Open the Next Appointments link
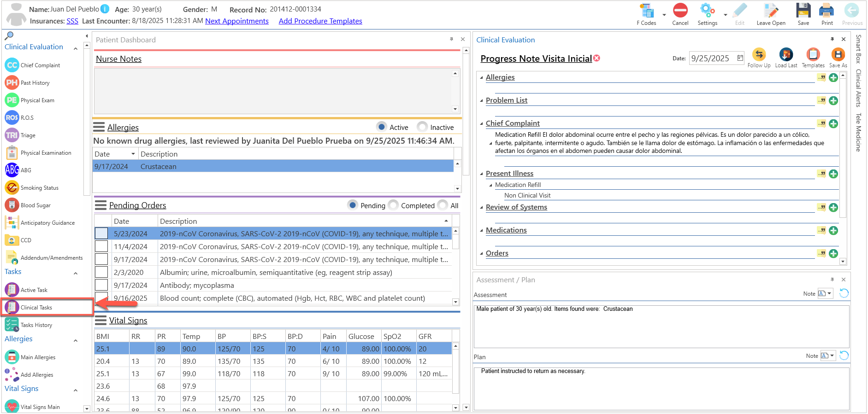The width and height of the screenshot is (868, 414). coord(237,21)
